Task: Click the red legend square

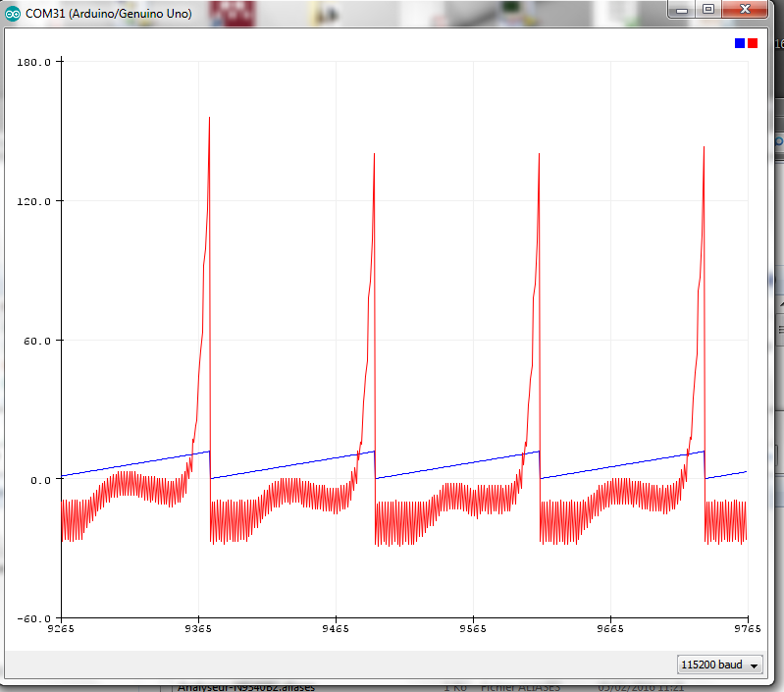Action: (x=753, y=43)
